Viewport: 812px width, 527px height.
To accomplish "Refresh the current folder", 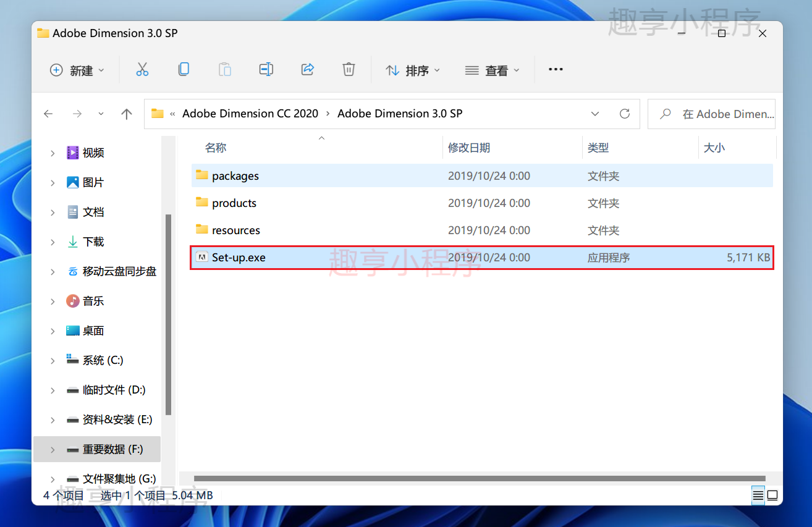I will click(x=625, y=114).
